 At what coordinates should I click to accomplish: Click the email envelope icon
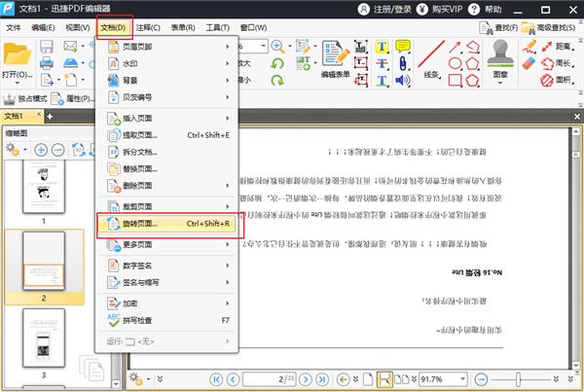[x=70, y=46]
